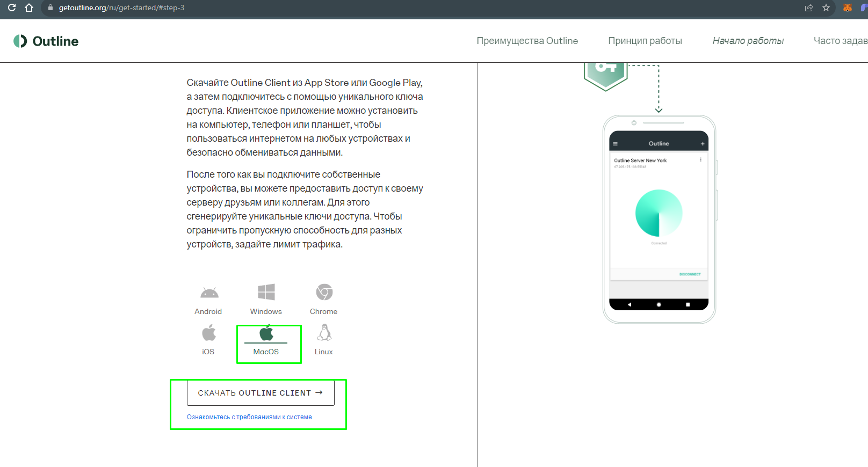Open the fox extension icon in the toolbar
The image size is (868, 467).
click(x=848, y=8)
